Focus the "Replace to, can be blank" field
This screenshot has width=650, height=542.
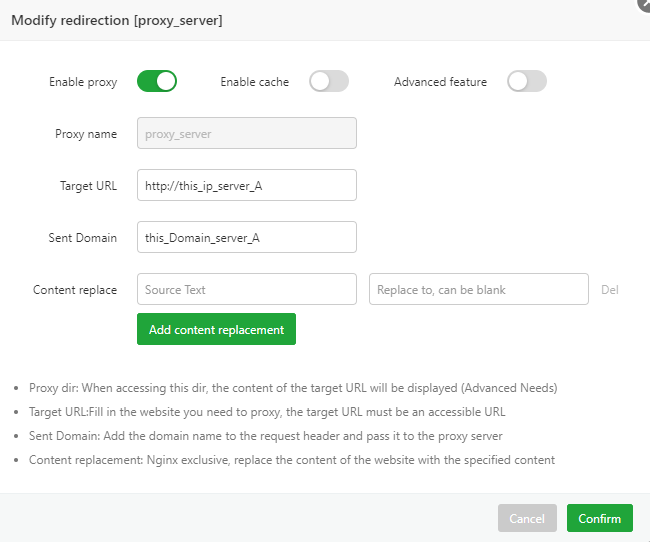coord(478,289)
